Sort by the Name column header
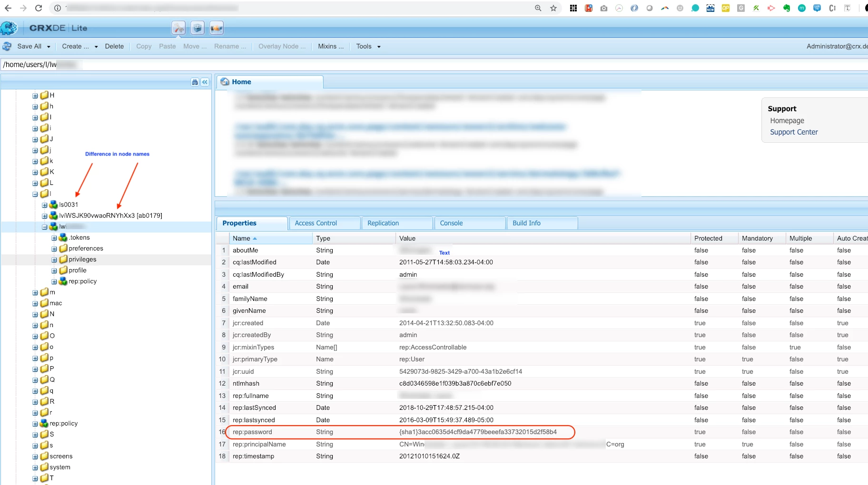The image size is (868, 485). pos(271,238)
